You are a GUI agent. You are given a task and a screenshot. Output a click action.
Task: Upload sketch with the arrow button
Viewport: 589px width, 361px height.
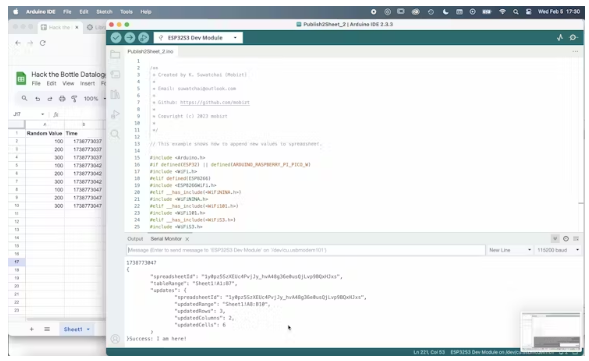click(x=130, y=38)
